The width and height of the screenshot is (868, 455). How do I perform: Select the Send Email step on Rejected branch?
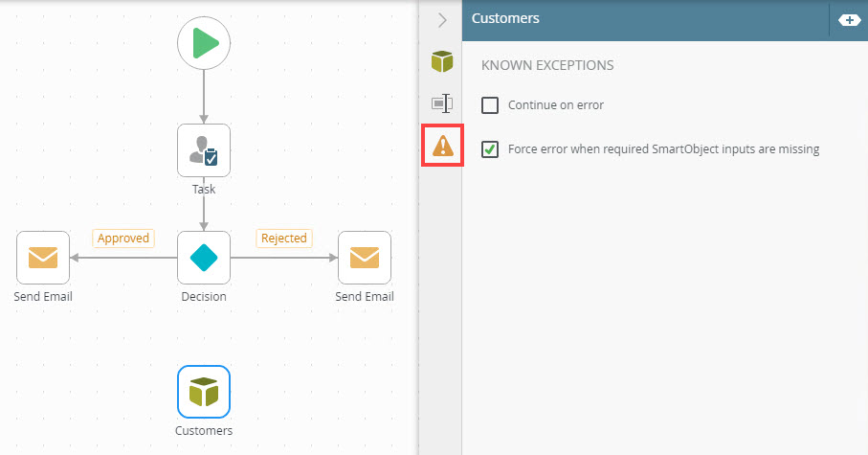[365, 258]
